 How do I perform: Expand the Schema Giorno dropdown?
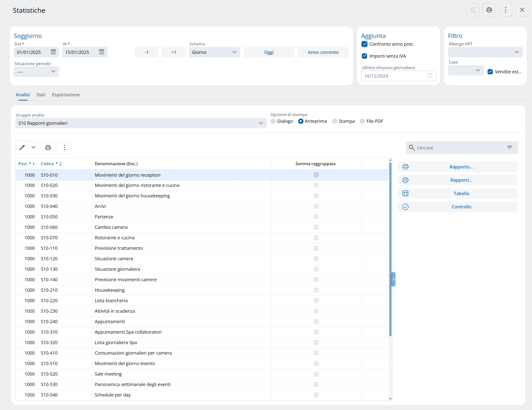(214, 52)
